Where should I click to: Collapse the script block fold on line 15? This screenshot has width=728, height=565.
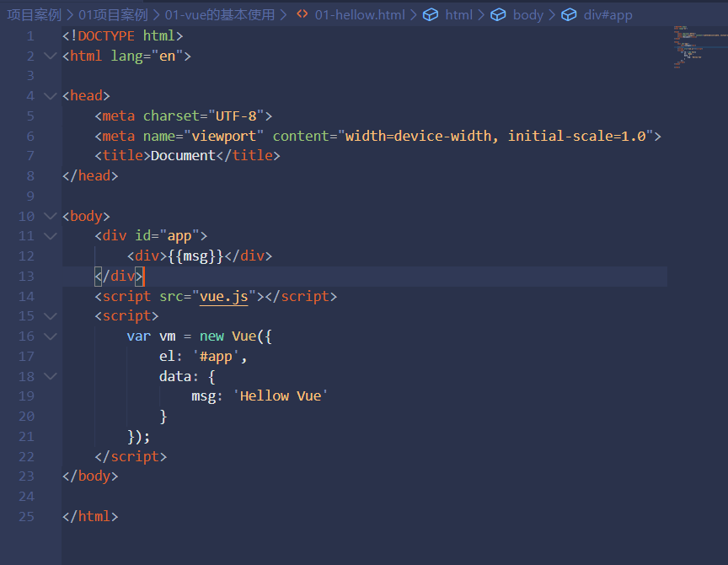pyautogui.click(x=51, y=316)
